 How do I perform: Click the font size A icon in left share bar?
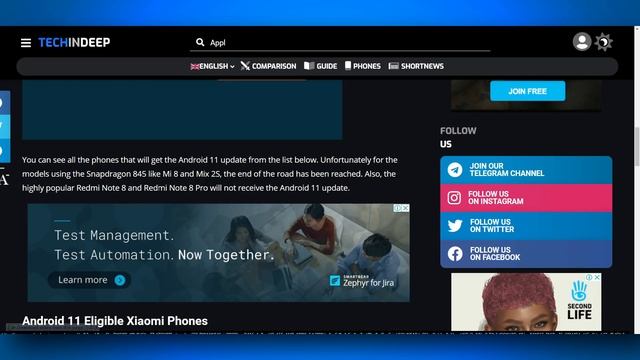[x=4, y=179]
